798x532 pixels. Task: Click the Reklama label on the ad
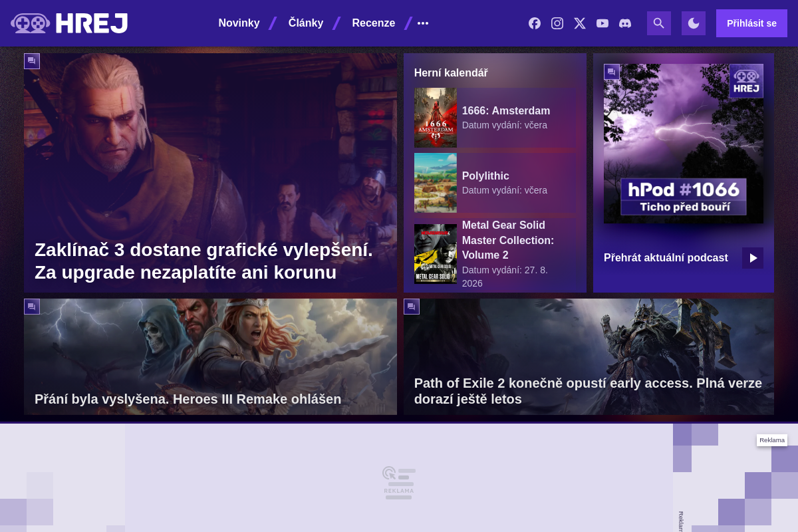point(772,440)
